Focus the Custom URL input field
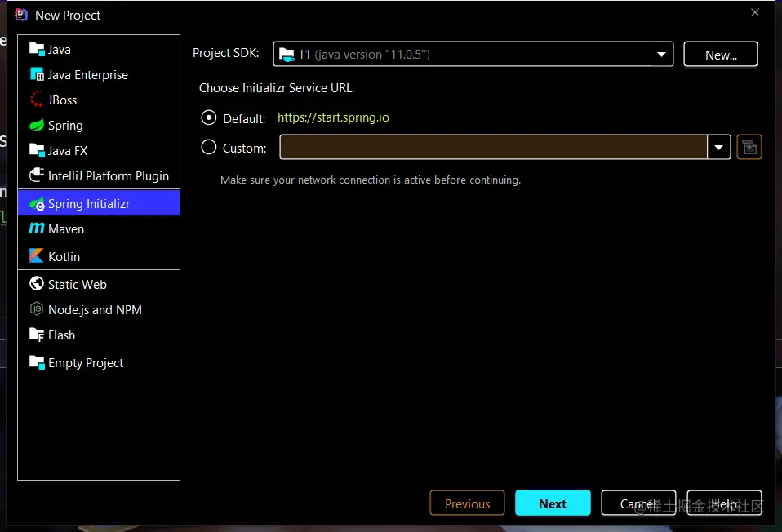 coord(493,147)
